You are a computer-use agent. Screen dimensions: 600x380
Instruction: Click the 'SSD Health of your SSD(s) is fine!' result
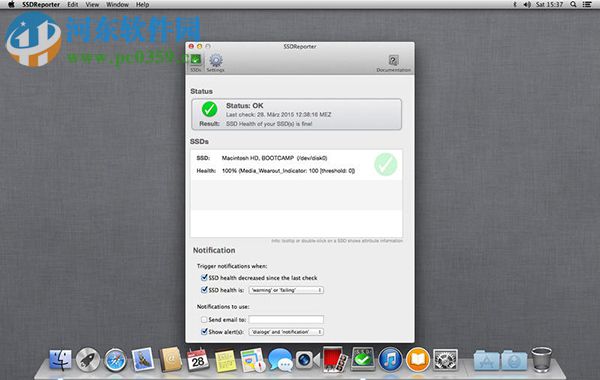click(x=269, y=124)
